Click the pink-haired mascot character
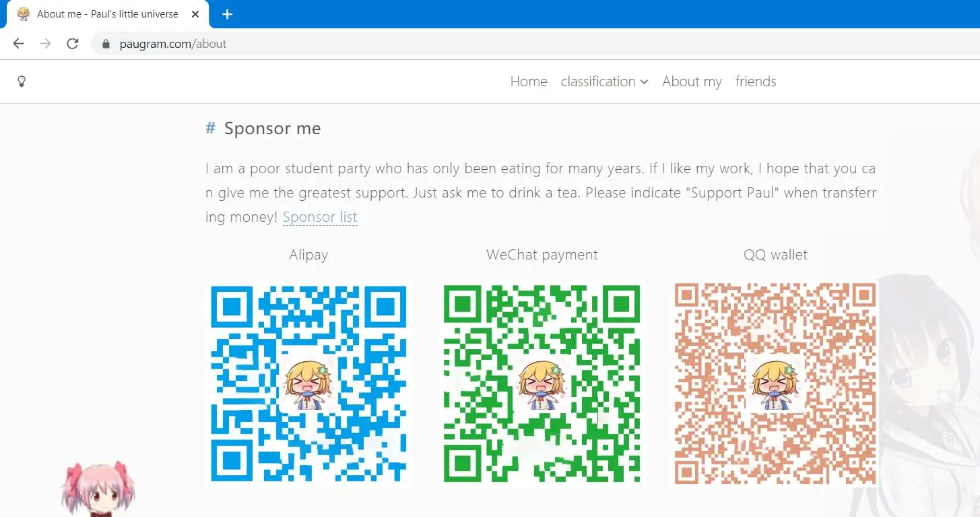 point(98,489)
